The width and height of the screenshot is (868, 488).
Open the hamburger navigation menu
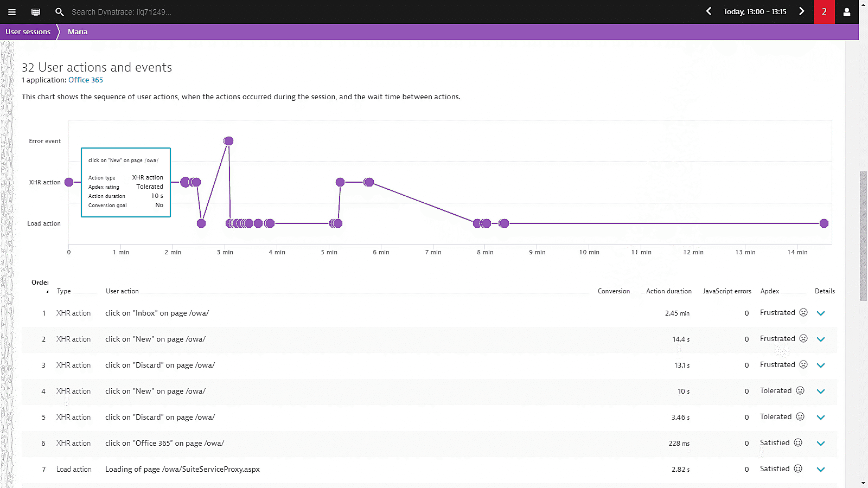tap(12, 12)
